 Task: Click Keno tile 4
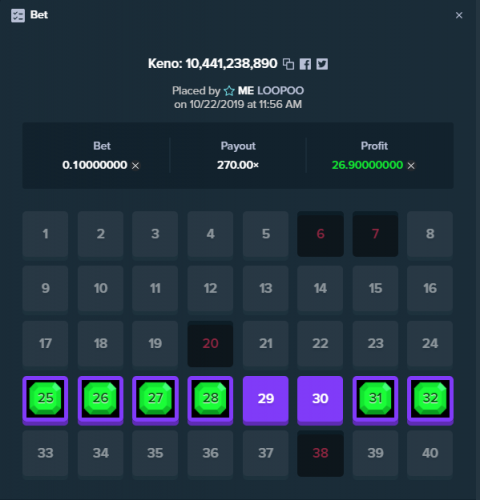(x=210, y=234)
